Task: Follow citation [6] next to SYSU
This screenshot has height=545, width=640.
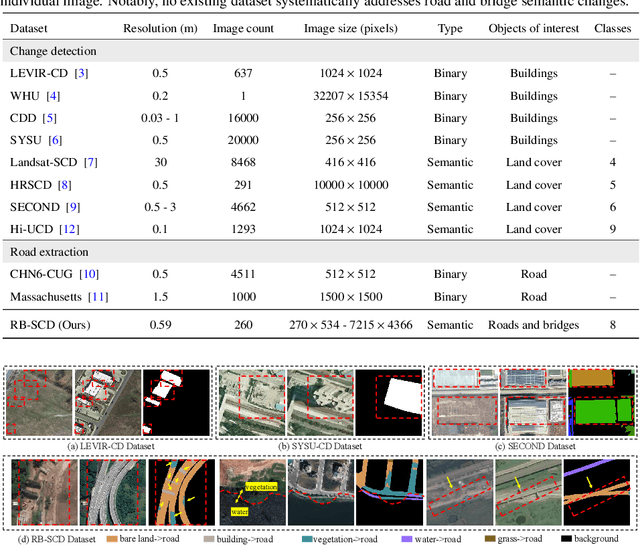Action: [x=54, y=140]
